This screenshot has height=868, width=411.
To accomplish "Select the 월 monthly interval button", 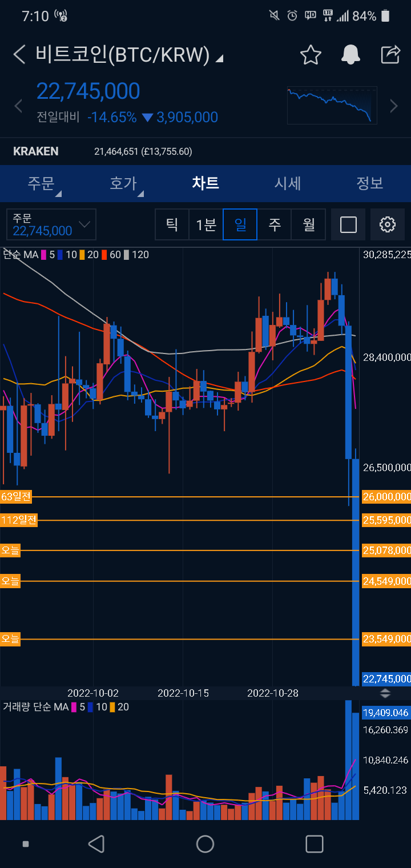I will [x=309, y=224].
